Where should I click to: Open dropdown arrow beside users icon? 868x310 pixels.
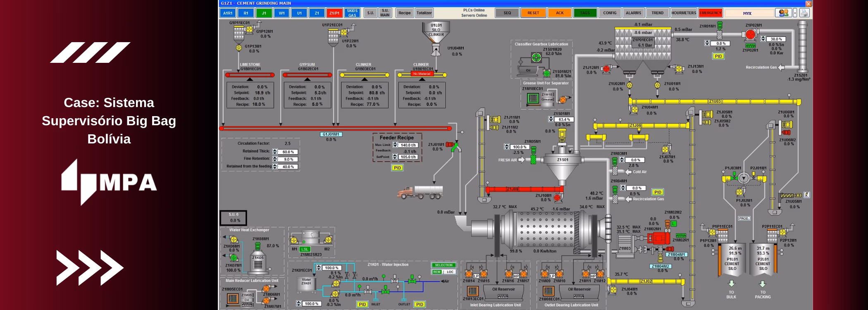[795, 13]
